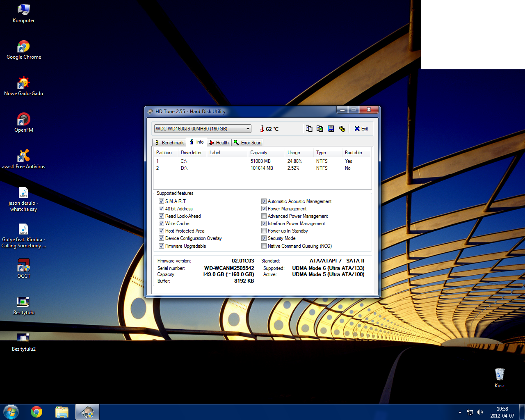Click the copy screenshot to clipboard icon
The image size is (525, 420).
(x=320, y=129)
